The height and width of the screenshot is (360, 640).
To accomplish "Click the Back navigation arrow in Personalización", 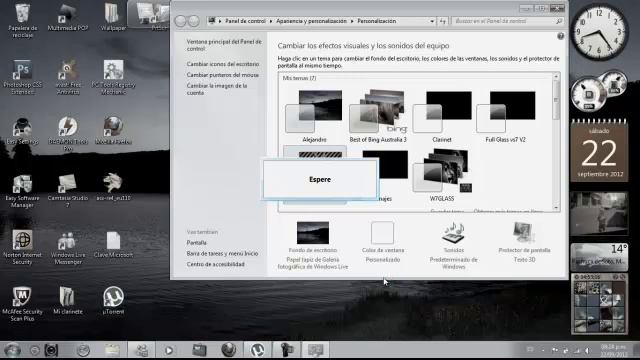I will [x=180, y=21].
